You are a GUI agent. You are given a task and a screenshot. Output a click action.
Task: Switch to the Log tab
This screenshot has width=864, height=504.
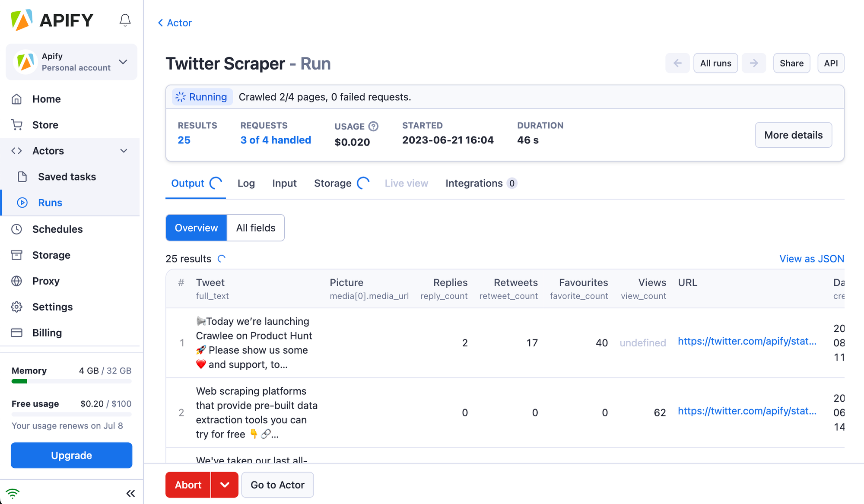[x=246, y=183]
